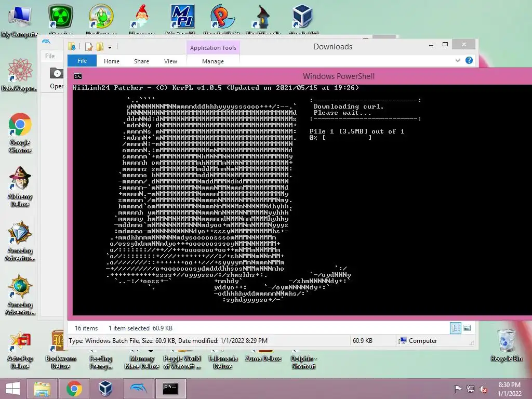Select Mummy Maze Deluxe shortcut label
This screenshot has width=532, height=399.
(x=142, y=362)
